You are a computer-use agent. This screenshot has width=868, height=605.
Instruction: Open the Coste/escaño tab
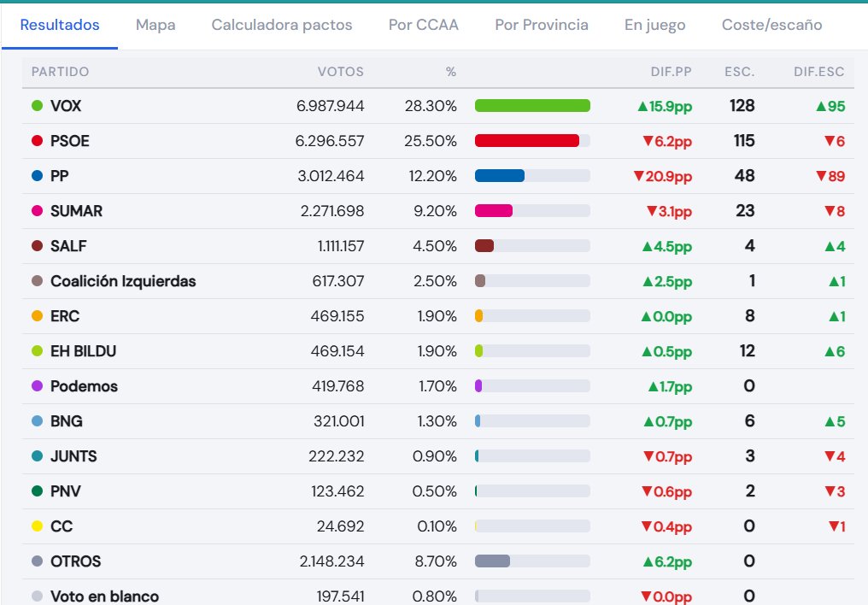tap(771, 25)
